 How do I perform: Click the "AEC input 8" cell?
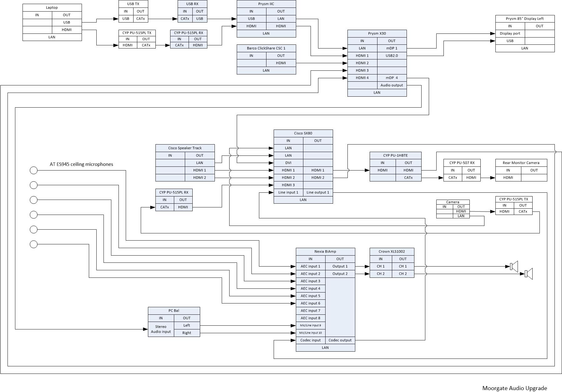[311, 318]
